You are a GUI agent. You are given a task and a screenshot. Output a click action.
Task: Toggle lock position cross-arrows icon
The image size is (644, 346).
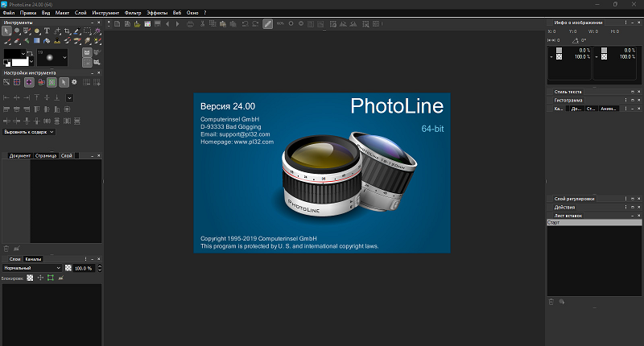point(40,278)
